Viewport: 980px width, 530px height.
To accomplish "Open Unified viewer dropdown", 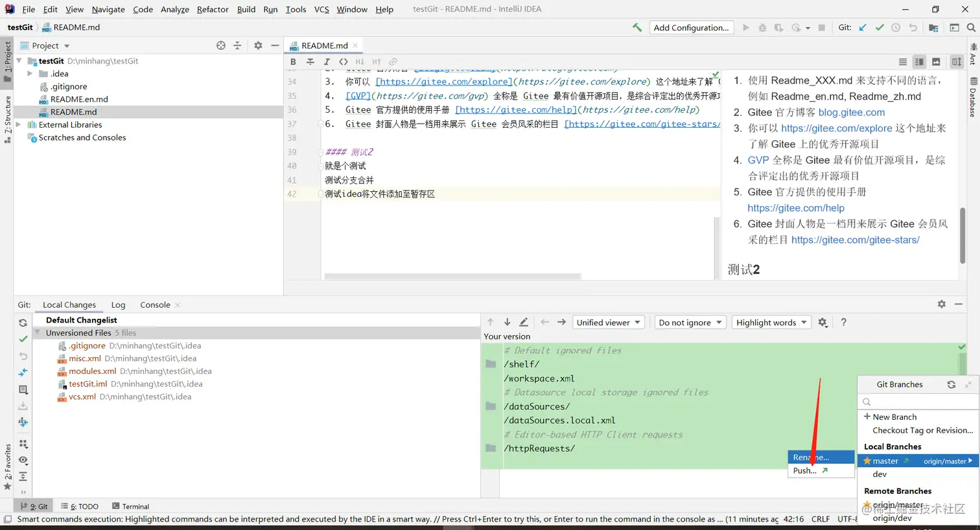I will (x=609, y=322).
